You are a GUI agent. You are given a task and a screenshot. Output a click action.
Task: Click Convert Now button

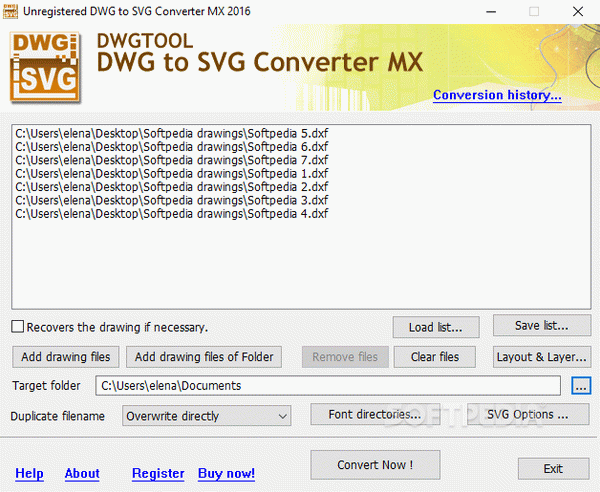375,465
